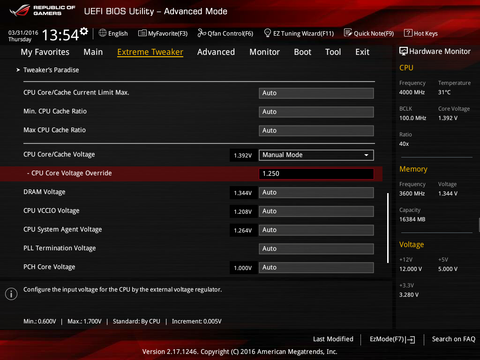The image size is (480, 360).
Task: Open CPU Core/Cache Voltage Manual Mode dropdown
Action: [316, 155]
